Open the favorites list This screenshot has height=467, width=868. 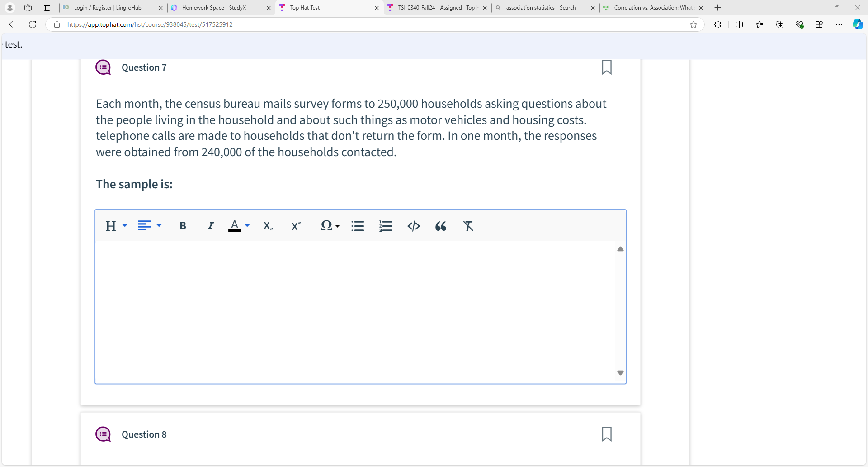coord(759,24)
